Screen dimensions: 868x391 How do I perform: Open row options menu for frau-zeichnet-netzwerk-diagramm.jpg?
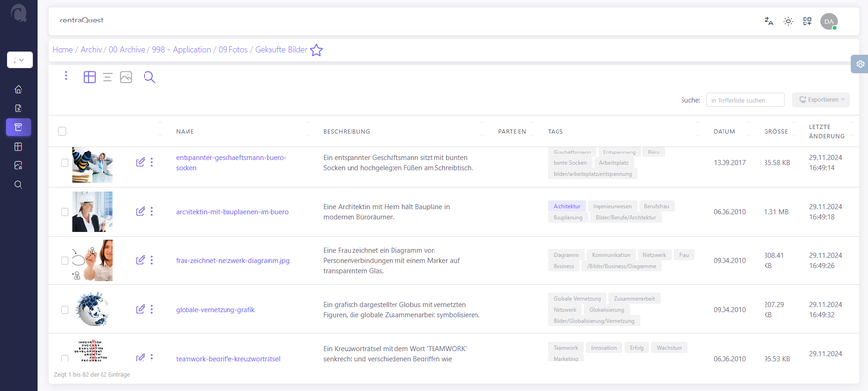coord(152,260)
